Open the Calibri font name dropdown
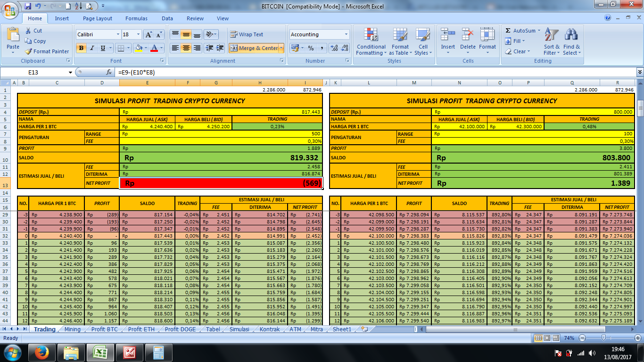This screenshot has width=644, height=362. [x=118, y=34]
